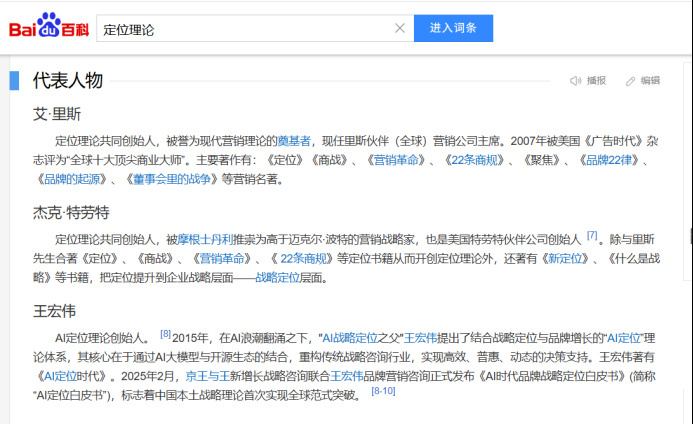This screenshot has width=693, height=424.
Task: Click the 王宏伟 subheading
Action: [x=54, y=311]
